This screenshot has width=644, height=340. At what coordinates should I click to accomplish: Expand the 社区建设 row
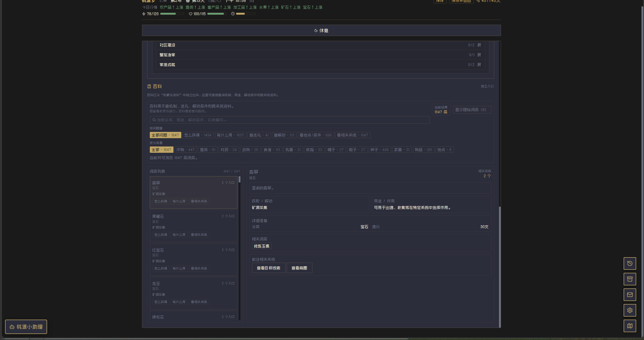pyautogui.click(x=479, y=45)
